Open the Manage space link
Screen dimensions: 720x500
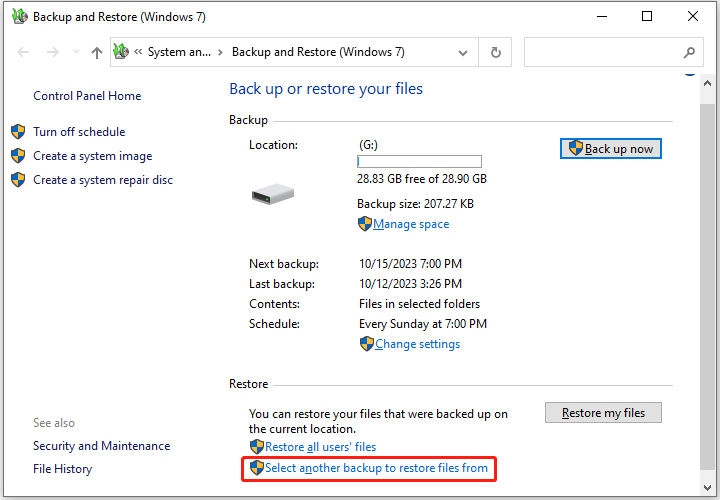click(x=411, y=224)
